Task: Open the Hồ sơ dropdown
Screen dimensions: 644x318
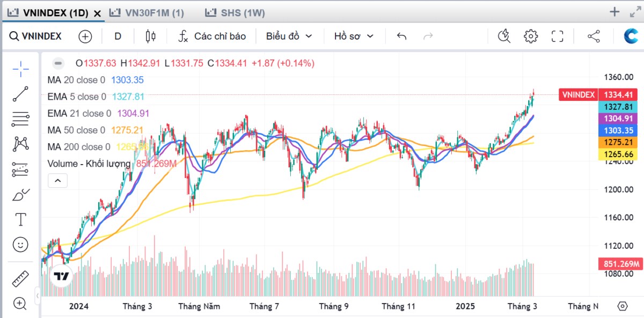Action: click(x=354, y=36)
